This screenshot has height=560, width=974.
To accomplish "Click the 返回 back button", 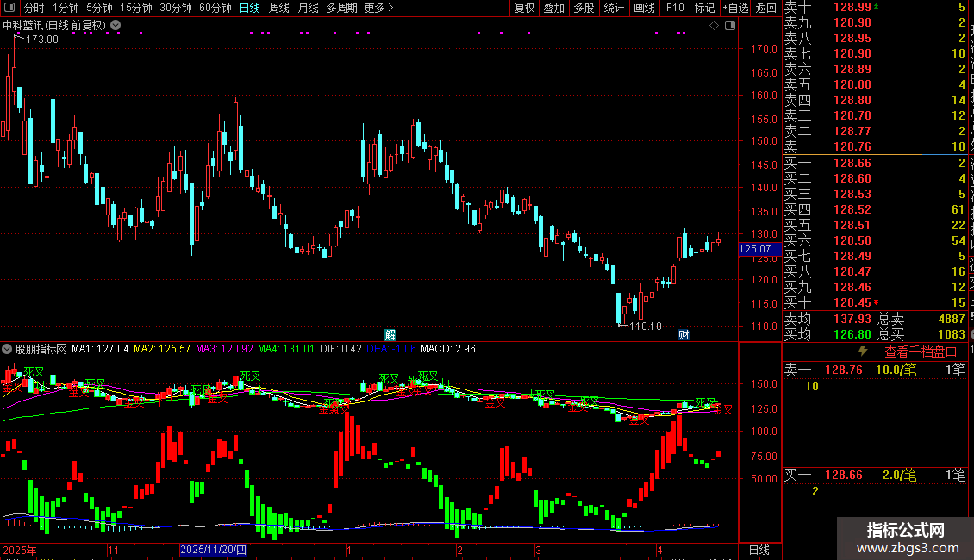I will [x=766, y=8].
